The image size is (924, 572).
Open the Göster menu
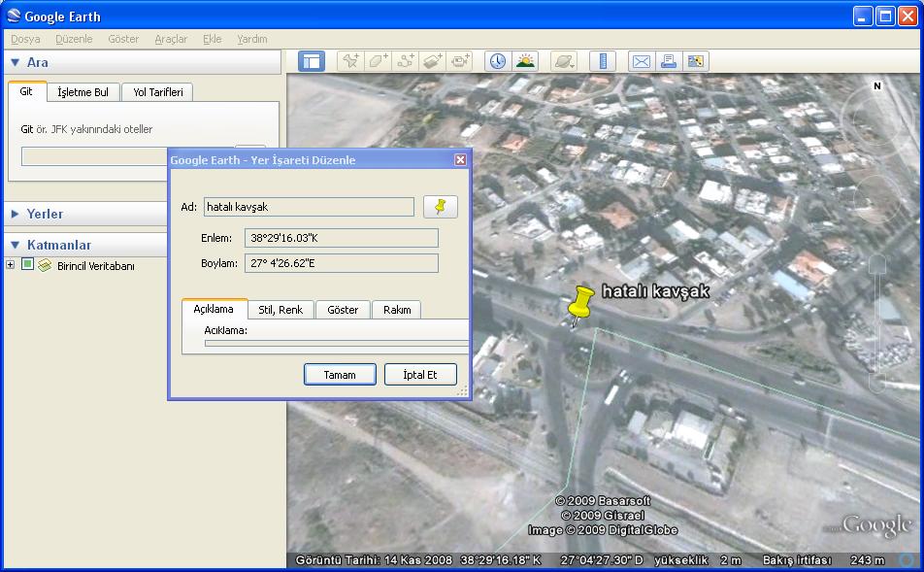[123, 39]
